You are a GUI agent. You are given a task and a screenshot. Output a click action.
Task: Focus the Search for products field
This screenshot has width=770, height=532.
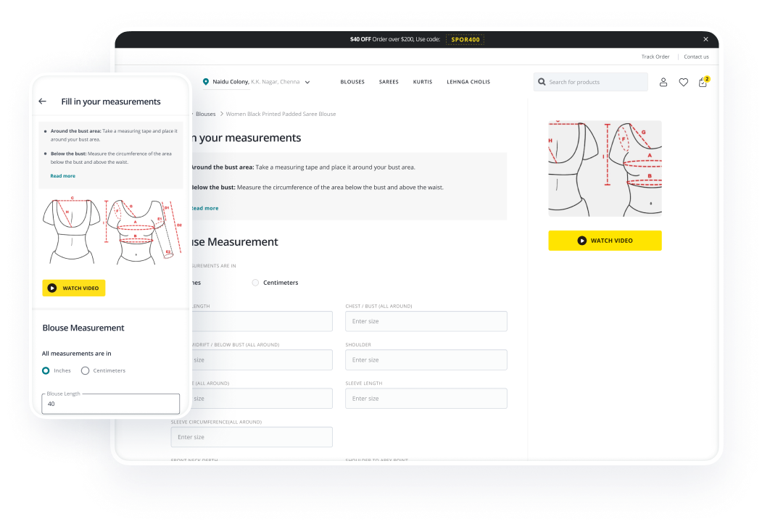(x=591, y=82)
